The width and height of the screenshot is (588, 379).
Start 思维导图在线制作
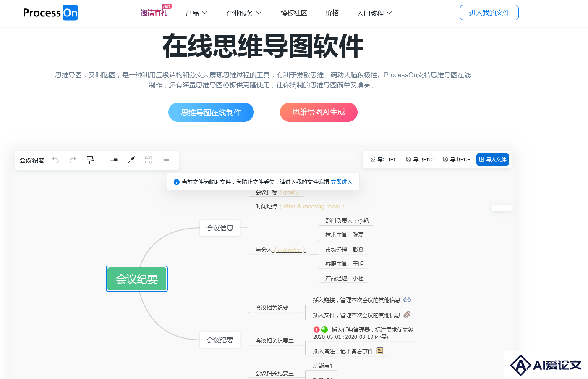click(x=211, y=112)
